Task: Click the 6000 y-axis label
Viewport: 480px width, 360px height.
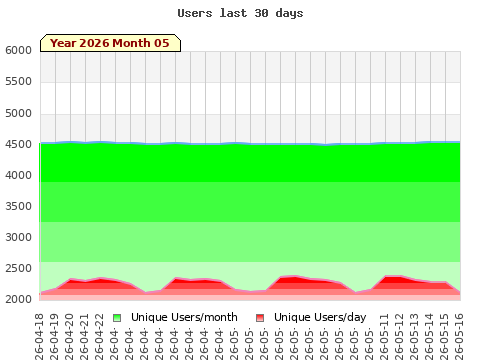Action: [x=18, y=50]
